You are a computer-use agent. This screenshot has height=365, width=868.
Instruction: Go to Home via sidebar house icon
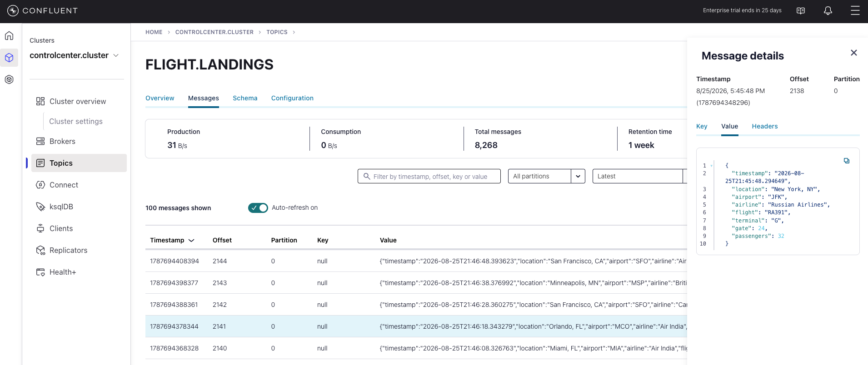pyautogui.click(x=9, y=36)
